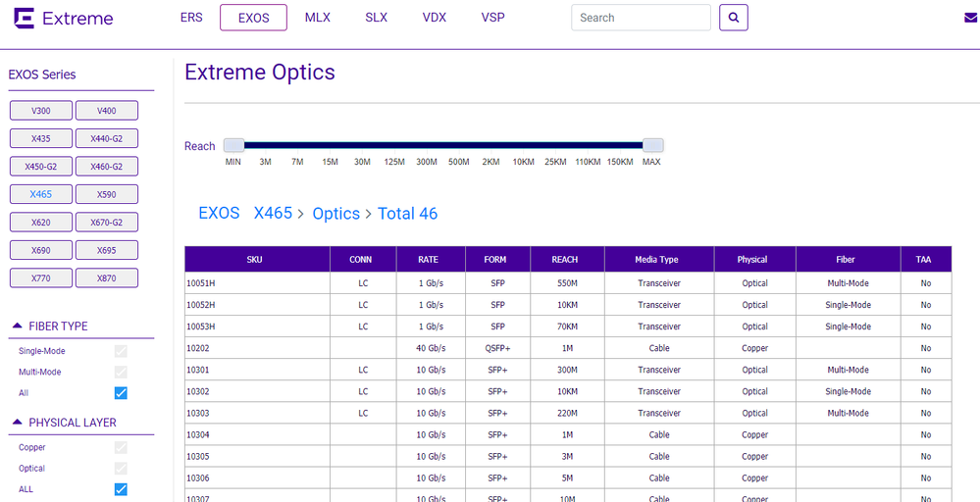This screenshot has height=502, width=980.
Task: Collapse the FIBER TYPE section
Action: 17,326
